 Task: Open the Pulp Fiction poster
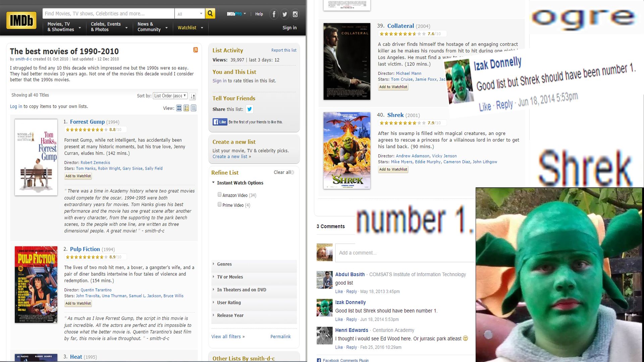pos(36,285)
